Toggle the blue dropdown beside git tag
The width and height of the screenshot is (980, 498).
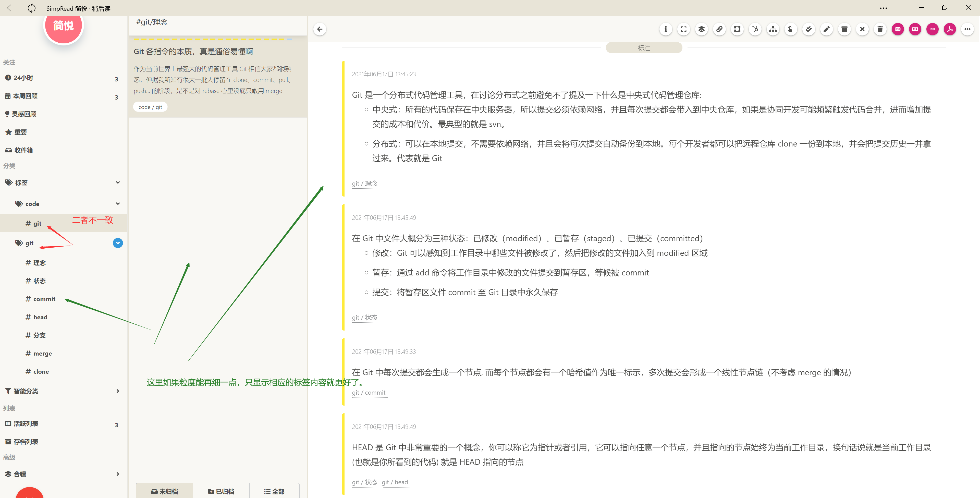(x=118, y=243)
